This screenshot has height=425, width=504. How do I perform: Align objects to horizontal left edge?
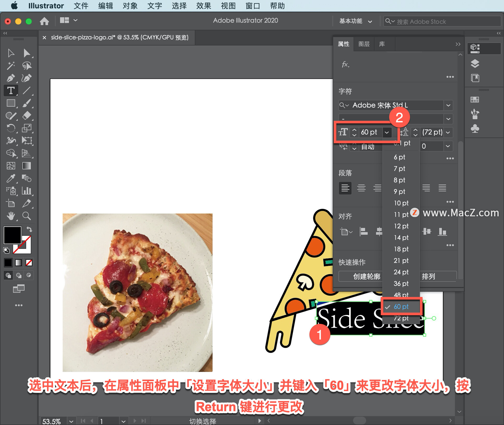click(x=363, y=232)
